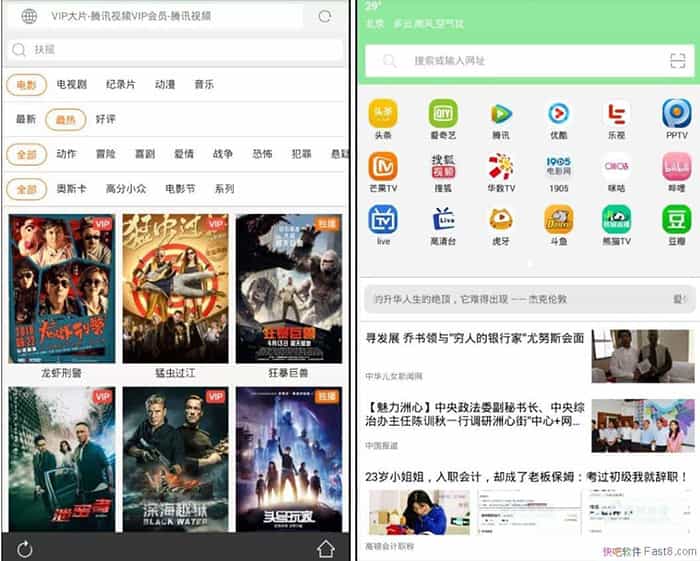Image resolution: width=700 pixels, height=561 pixels.
Task: Filter movies by 喜剧 genre
Action: coord(144,154)
